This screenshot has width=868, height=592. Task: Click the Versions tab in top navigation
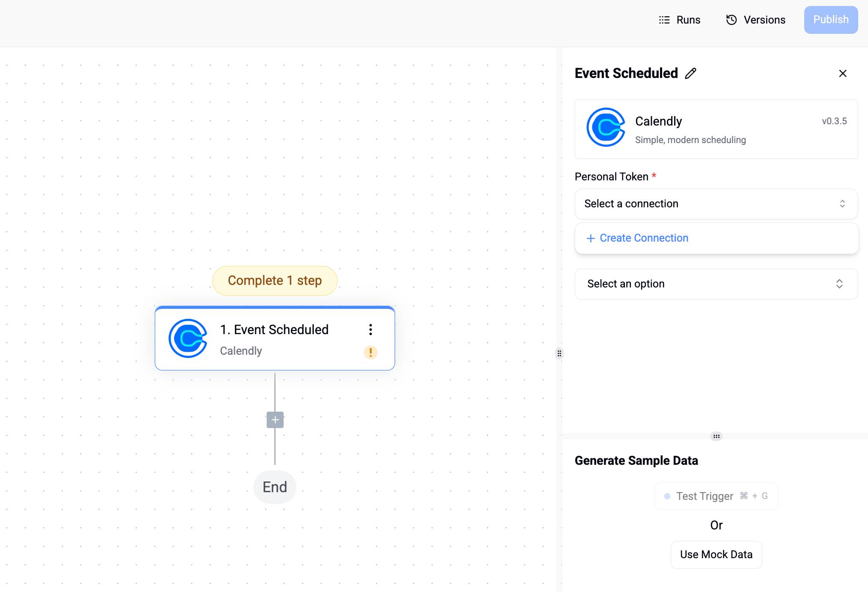[x=755, y=19]
